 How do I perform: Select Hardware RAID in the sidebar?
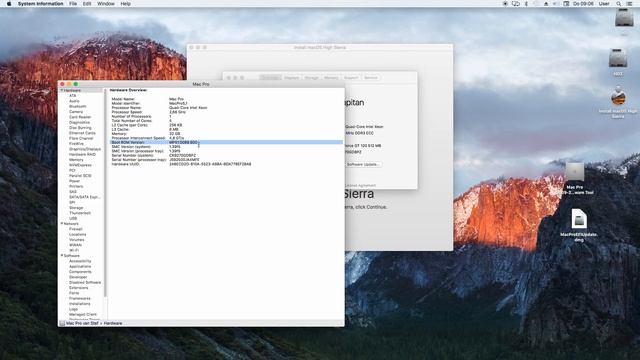point(82,154)
